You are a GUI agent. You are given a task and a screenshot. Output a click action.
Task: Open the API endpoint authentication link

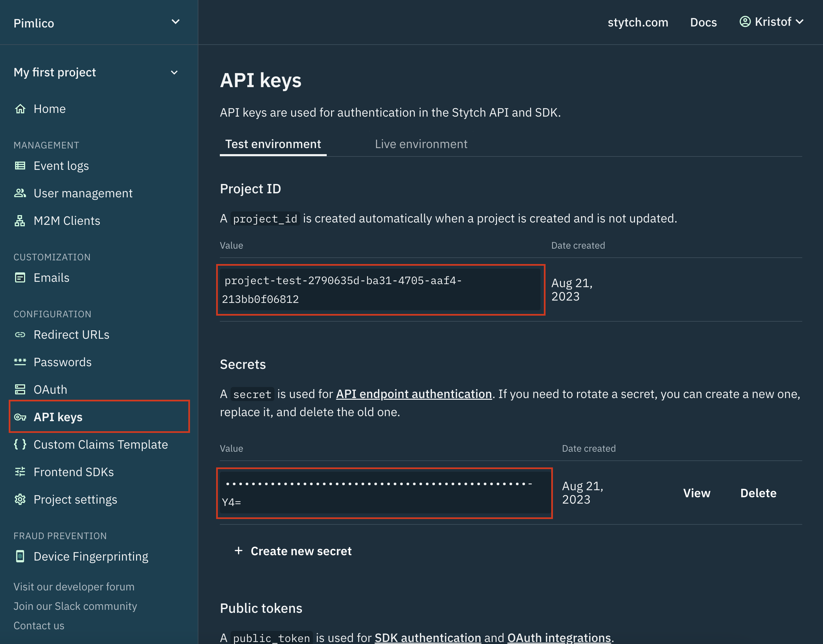coord(414,394)
